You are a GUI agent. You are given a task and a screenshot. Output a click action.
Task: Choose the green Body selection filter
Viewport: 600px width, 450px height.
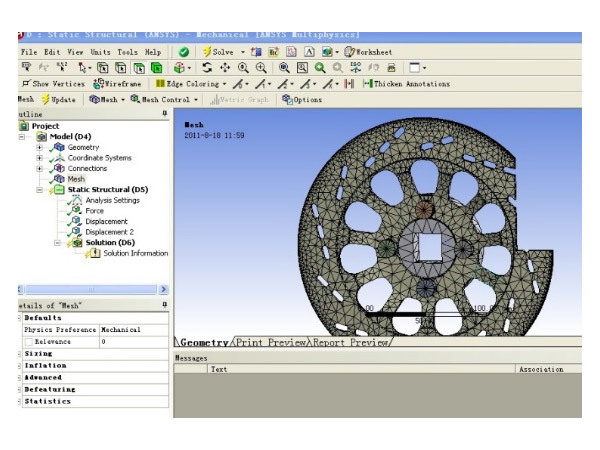point(157,68)
